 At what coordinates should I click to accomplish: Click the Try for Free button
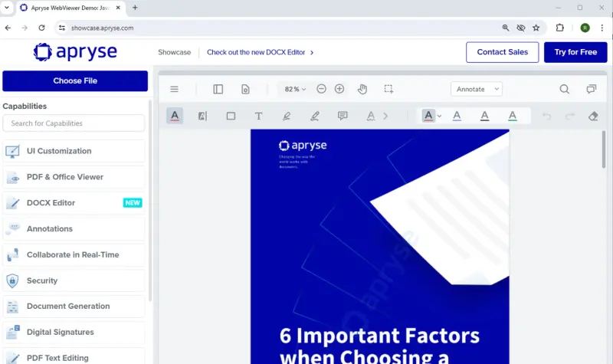click(575, 52)
